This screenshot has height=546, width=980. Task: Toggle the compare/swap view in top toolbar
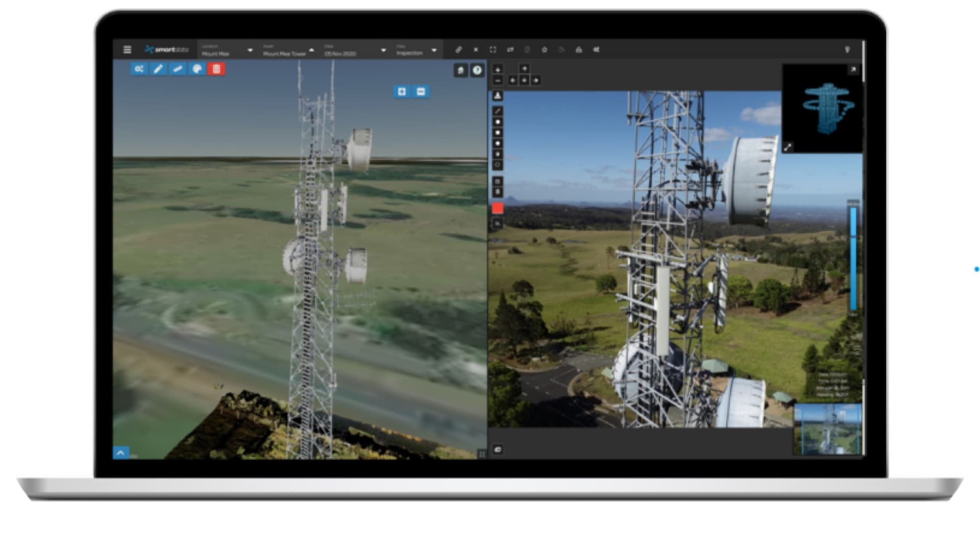(x=510, y=50)
